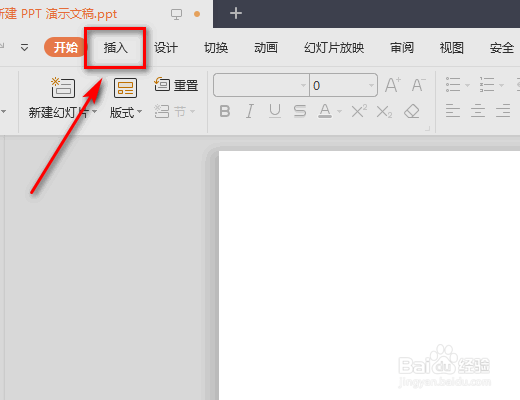Toggle subscript X₂ formatting

tap(384, 112)
